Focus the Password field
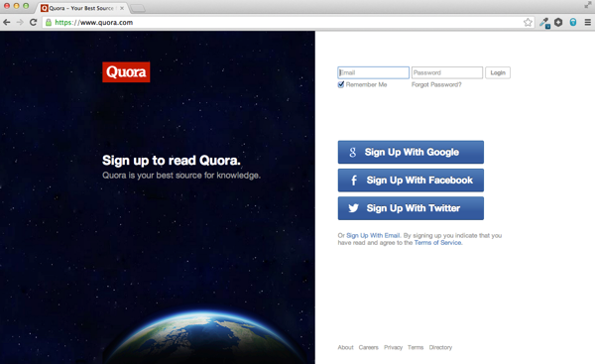Image resolution: width=595 pixels, height=364 pixels. coord(447,72)
